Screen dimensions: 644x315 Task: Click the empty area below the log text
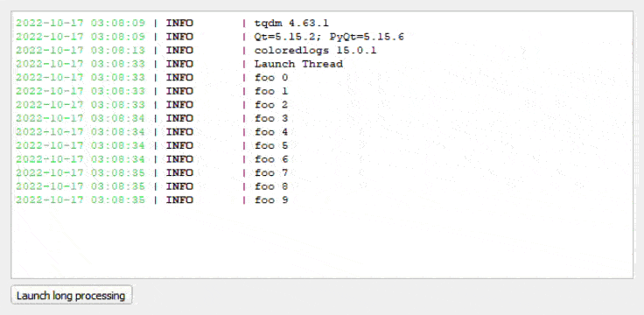[322, 242]
